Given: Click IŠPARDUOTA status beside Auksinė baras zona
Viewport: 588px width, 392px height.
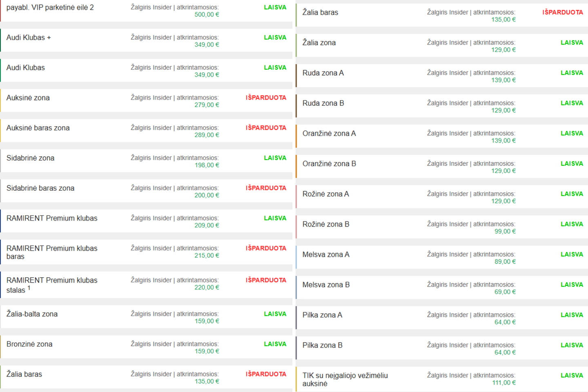Looking at the screenshot, I should [x=266, y=128].
